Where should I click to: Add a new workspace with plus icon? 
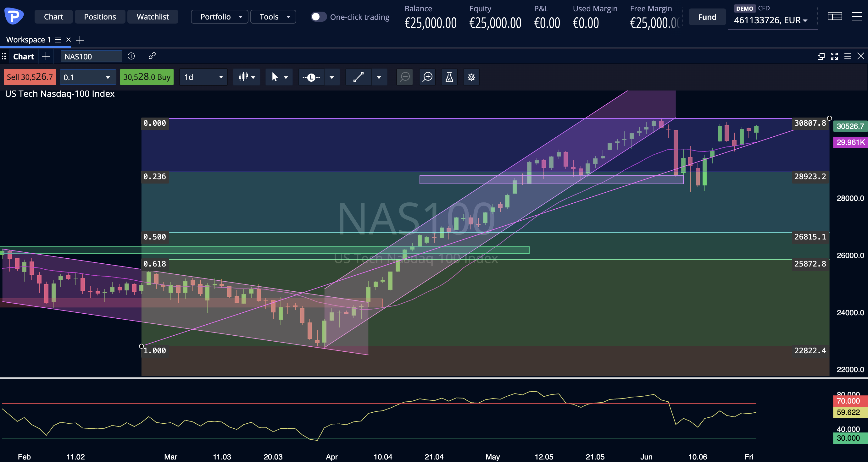[x=80, y=40]
